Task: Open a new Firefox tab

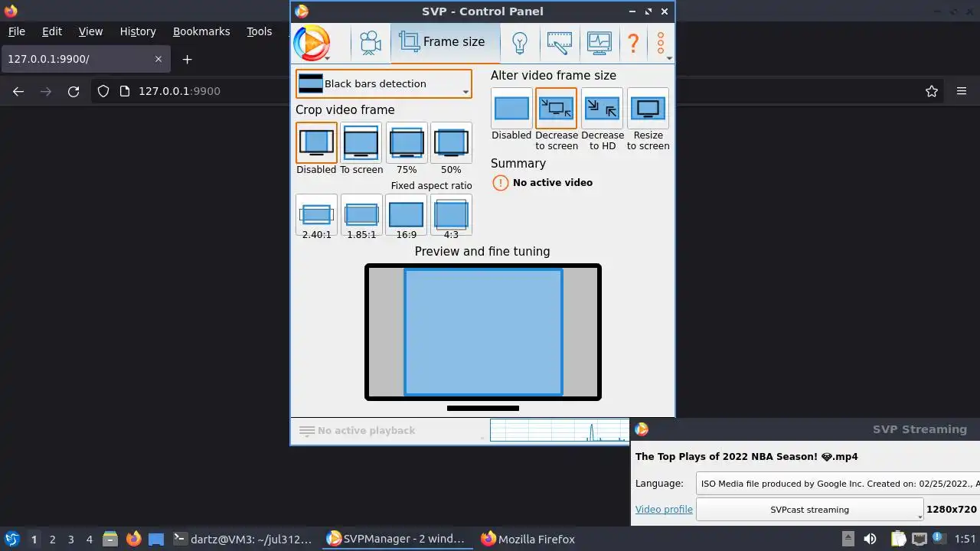Action: 187,59
